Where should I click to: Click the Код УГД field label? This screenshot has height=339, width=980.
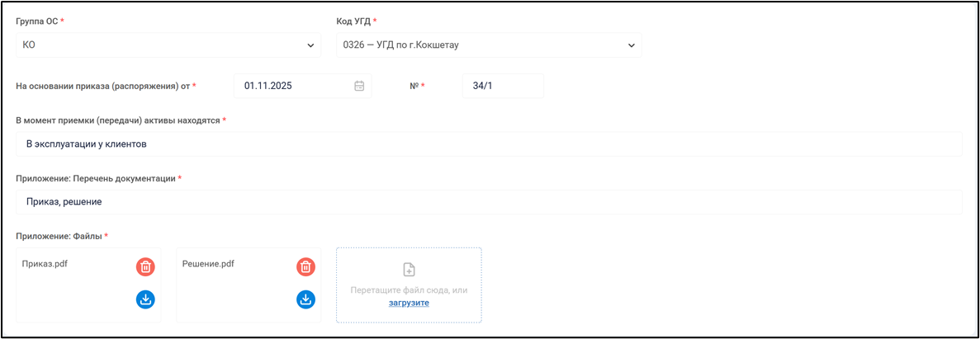[353, 21]
